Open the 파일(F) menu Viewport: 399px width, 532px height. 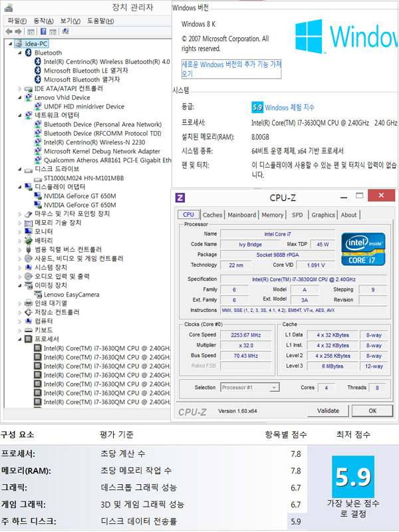[x=17, y=21]
